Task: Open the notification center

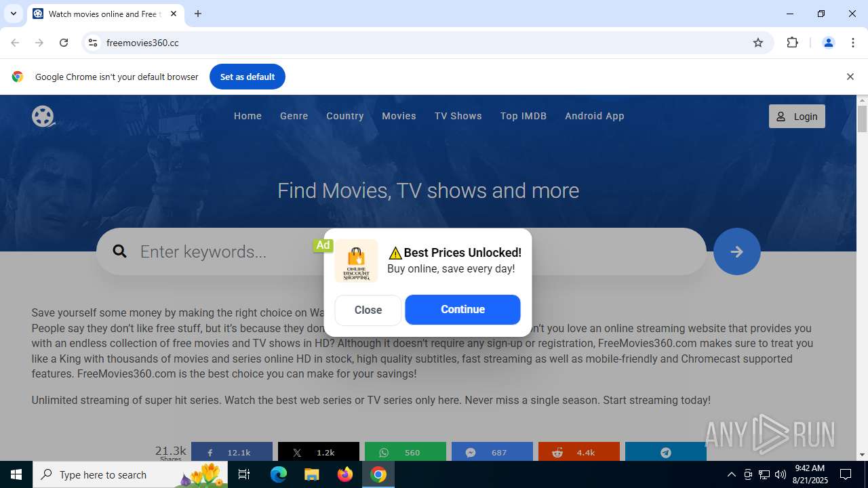Action: (x=846, y=474)
